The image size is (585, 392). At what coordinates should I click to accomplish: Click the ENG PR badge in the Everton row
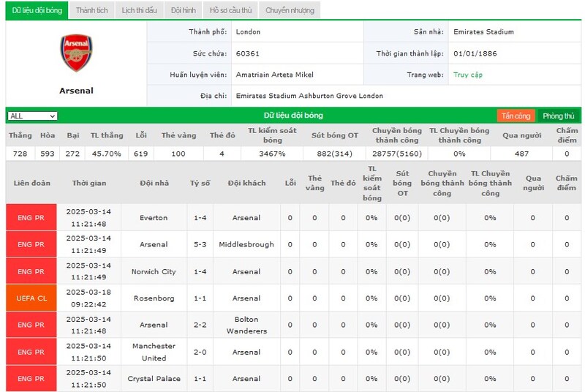[x=31, y=218]
